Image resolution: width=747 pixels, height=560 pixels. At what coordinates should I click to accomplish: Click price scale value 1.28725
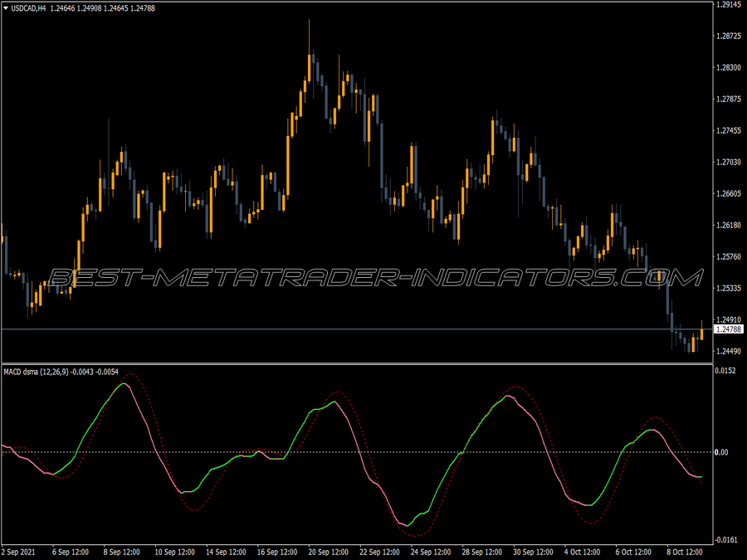[729, 37]
